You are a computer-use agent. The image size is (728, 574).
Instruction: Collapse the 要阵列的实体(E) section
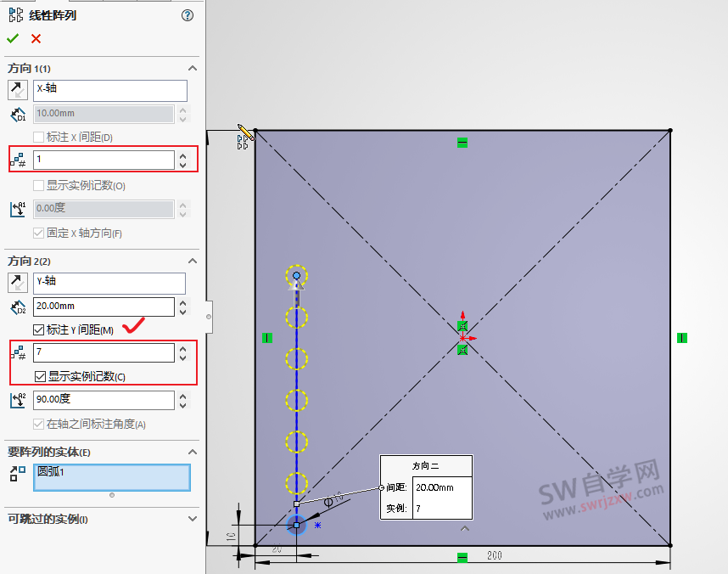tap(192, 452)
